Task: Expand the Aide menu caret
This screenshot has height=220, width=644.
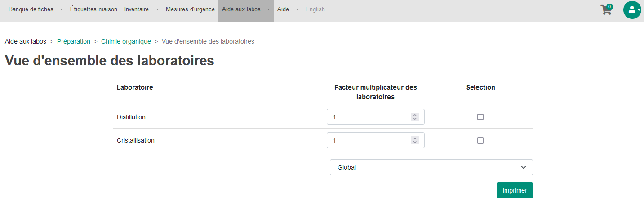Action: click(297, 9)
